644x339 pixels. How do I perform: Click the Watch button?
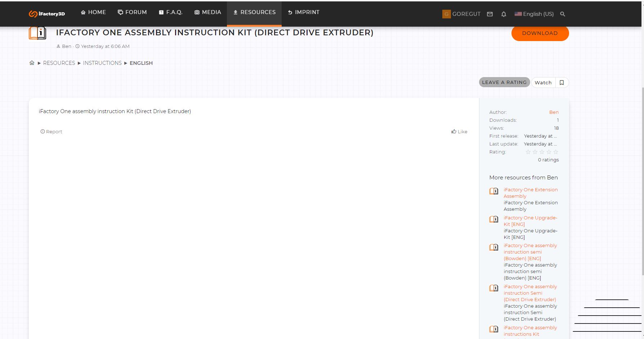(x=543, y=82)
